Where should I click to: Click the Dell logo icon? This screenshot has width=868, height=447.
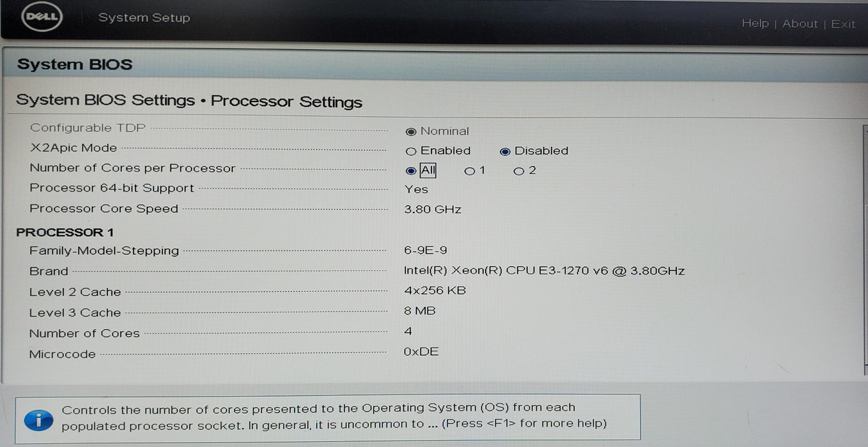(42, 18)
